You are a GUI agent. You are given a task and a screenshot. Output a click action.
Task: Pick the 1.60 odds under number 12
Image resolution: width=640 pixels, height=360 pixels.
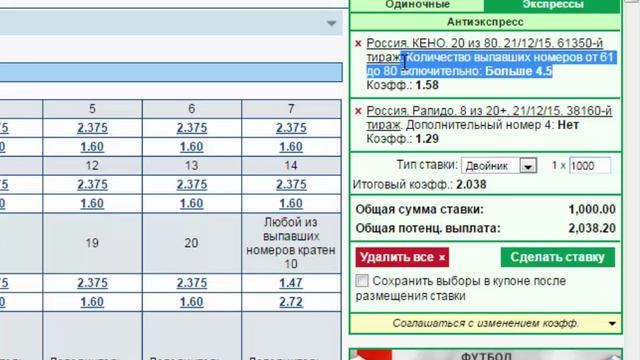coord(92,203)
